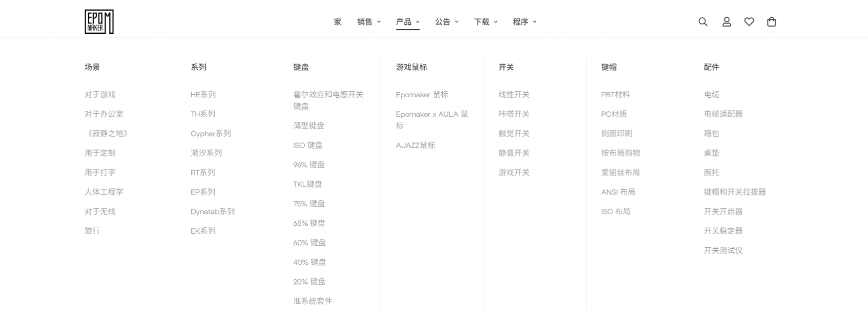Open the 游戏鼠标 category heading

coord(411,67)
